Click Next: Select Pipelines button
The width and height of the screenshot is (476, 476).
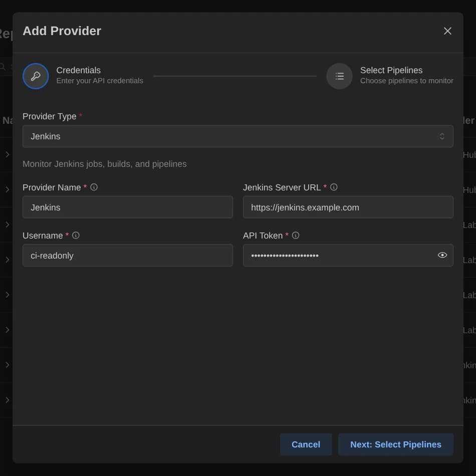pos(395,444)
